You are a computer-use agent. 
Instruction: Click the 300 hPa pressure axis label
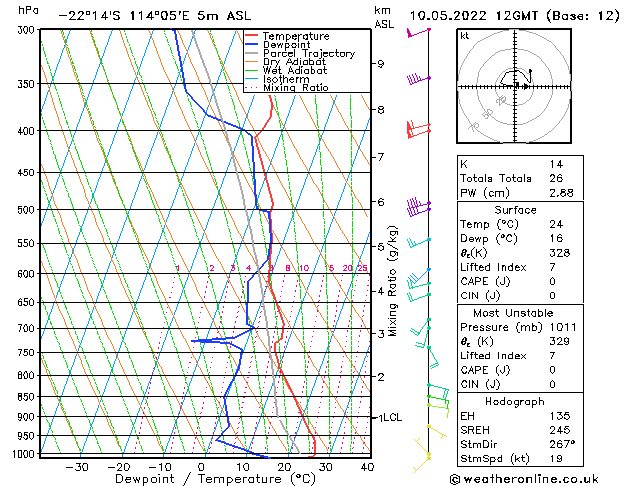(x=25, y=30)
